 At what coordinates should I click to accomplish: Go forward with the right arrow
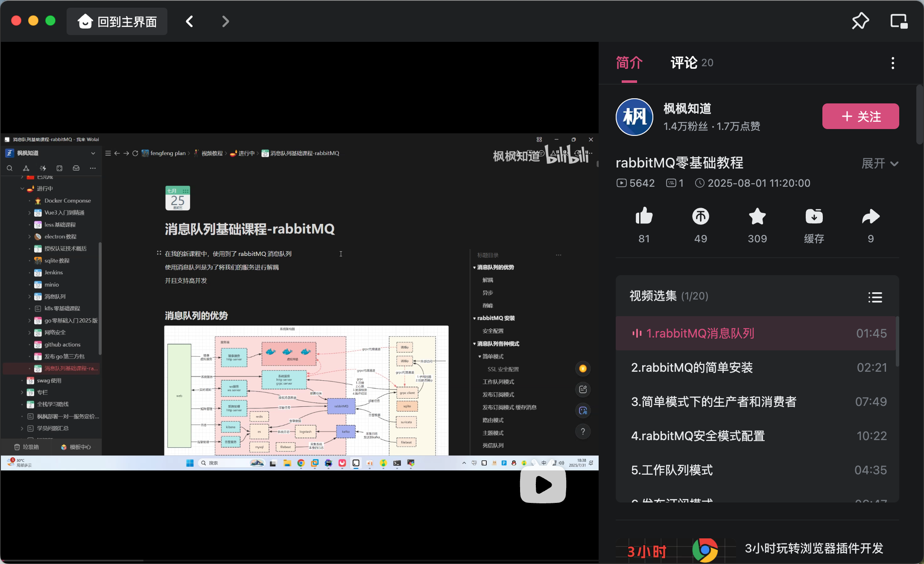pos(225,21)
